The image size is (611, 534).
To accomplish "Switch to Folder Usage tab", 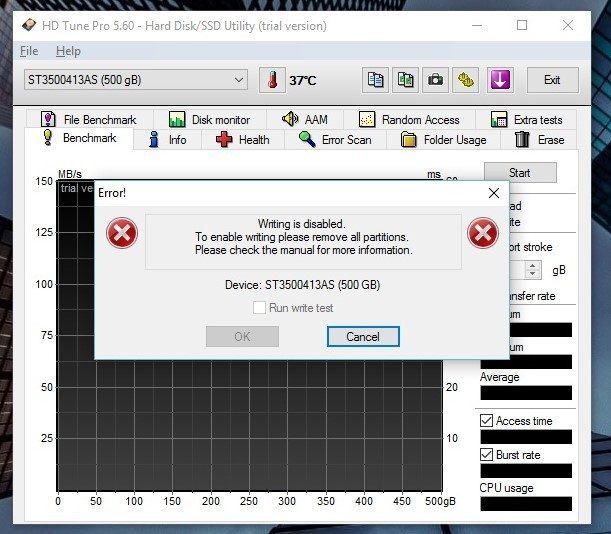I will click(x=443, y=140).
